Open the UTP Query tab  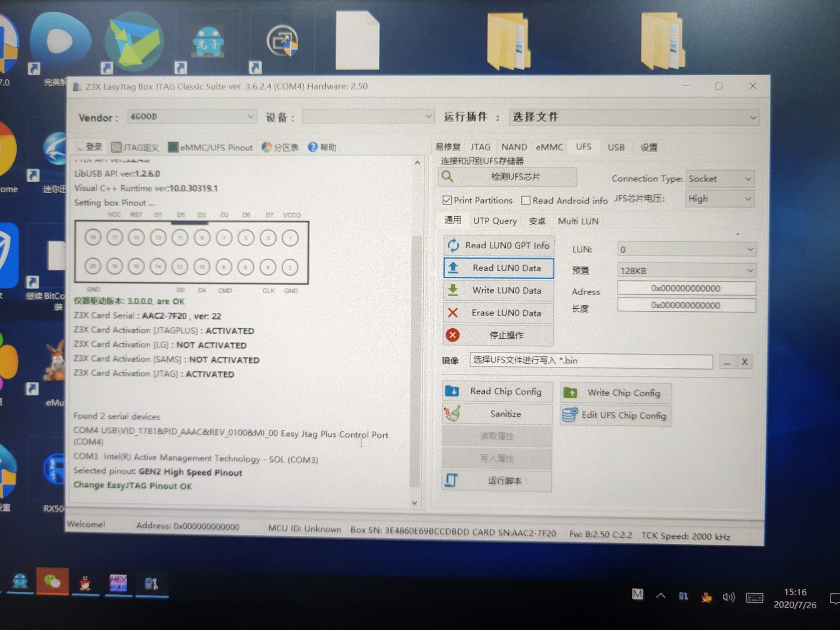[x=495, y=221]
